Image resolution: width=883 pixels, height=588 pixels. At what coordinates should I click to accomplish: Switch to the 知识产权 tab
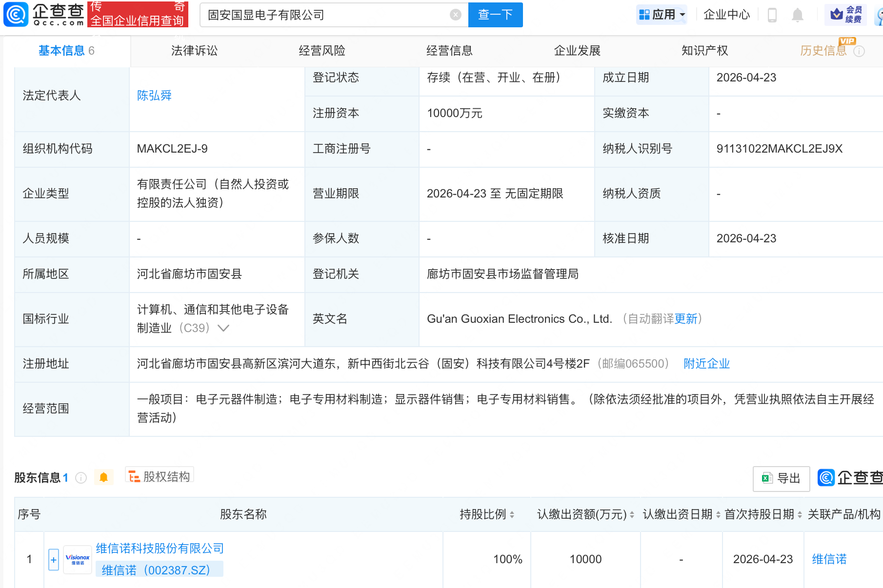[x=704, y=50]
